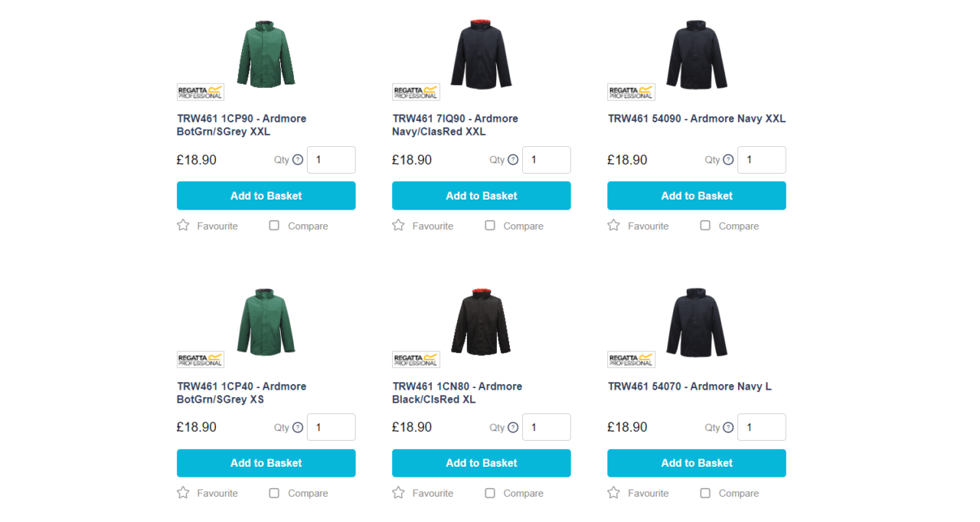The height and width of the screenshot is (522, 980).
Task: Tick Compare checkbox for Ardmore BotGrn/SGrey XXL
Action: [274, 225]
